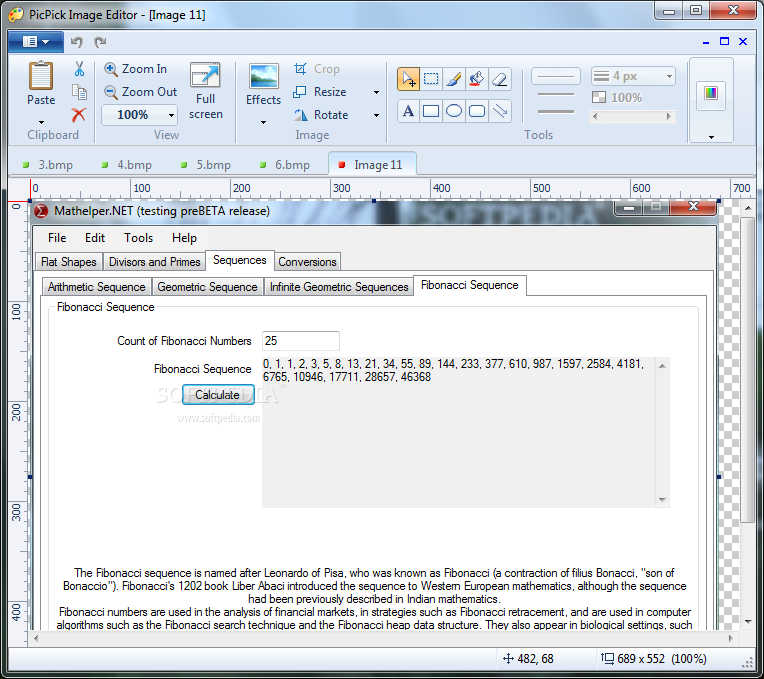Choose the top line style preview
This screenshot has height=679, width=764.
pos(555,76)
